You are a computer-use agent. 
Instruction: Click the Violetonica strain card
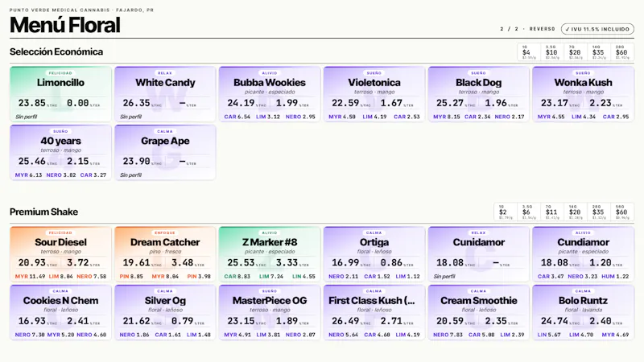[374, 94]
